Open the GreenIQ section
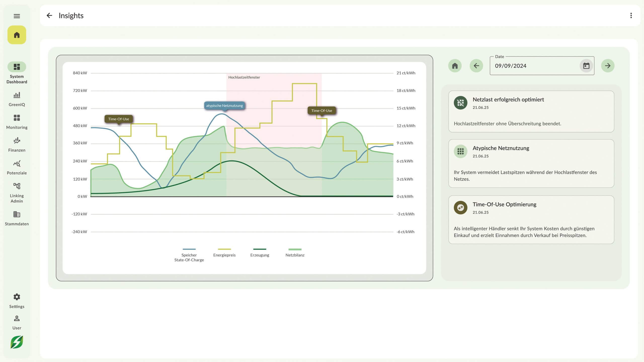 17,99
